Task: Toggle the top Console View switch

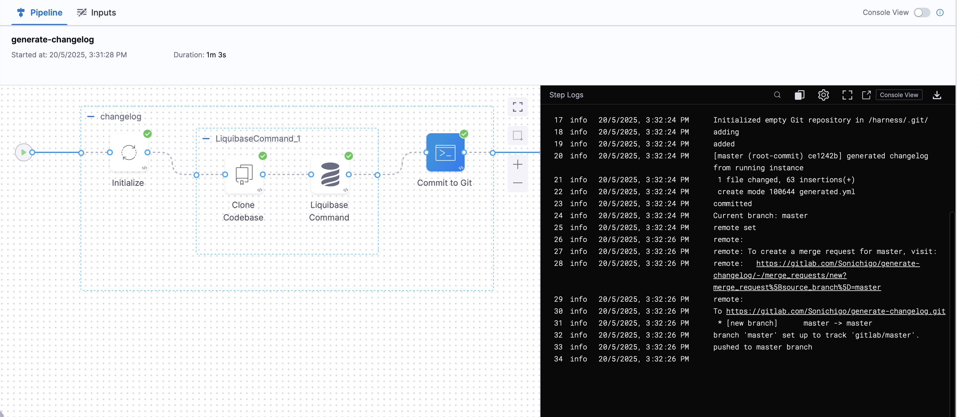Action: 922,13
